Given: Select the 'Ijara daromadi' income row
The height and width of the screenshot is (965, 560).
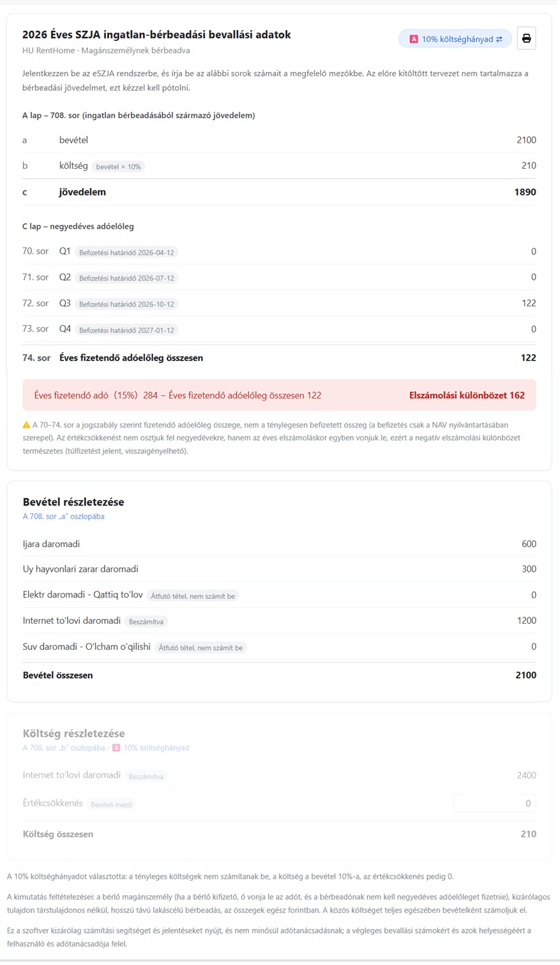Looking at the screenshot, I should coord(279,544).
